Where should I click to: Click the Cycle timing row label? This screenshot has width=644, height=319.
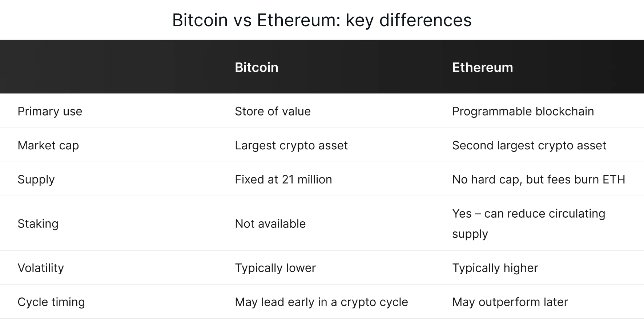51,302
